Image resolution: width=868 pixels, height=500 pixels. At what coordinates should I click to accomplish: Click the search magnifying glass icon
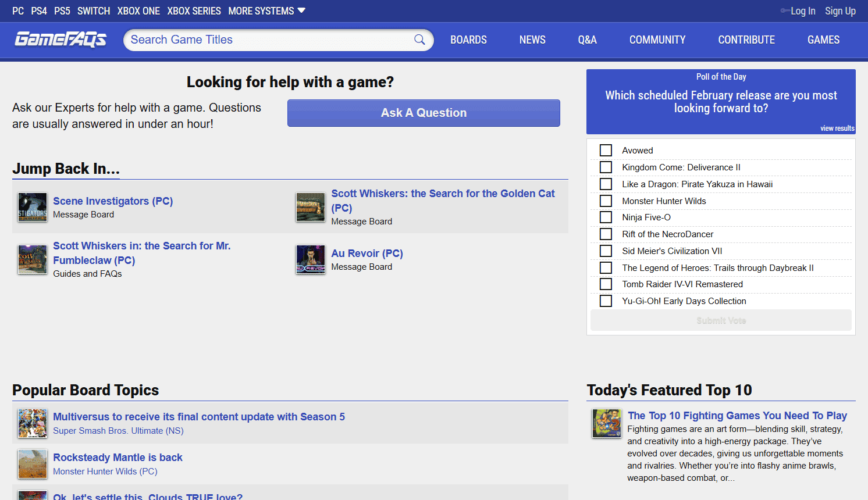pos(419,40)
